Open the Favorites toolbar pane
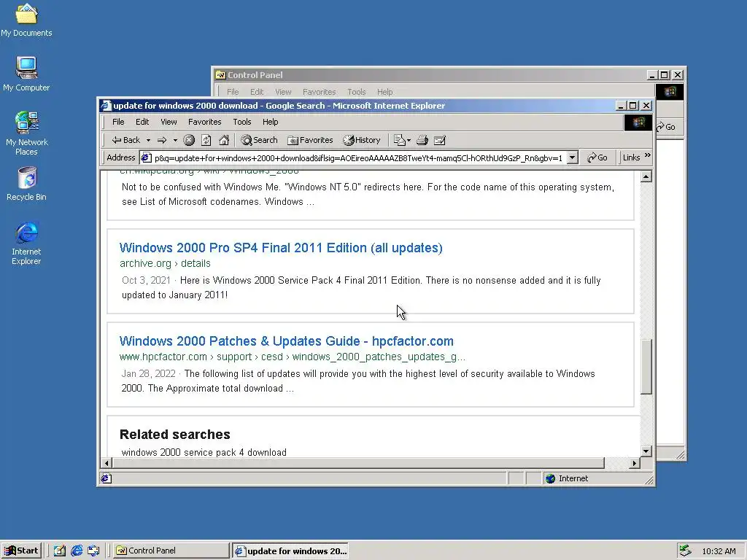The height and width of the screenshot is (560, 747). click(310, 140)
